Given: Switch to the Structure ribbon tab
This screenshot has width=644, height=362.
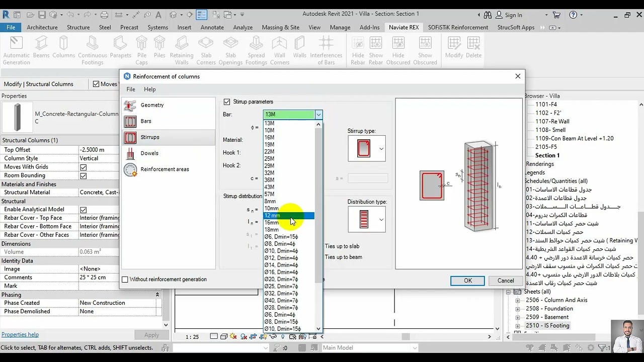Looking at the screenshot, I should coord(78,28).
